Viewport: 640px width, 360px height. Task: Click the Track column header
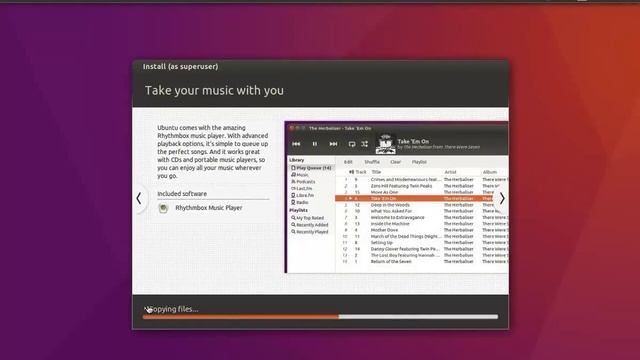pyautogui.click(x=361, y=172)
